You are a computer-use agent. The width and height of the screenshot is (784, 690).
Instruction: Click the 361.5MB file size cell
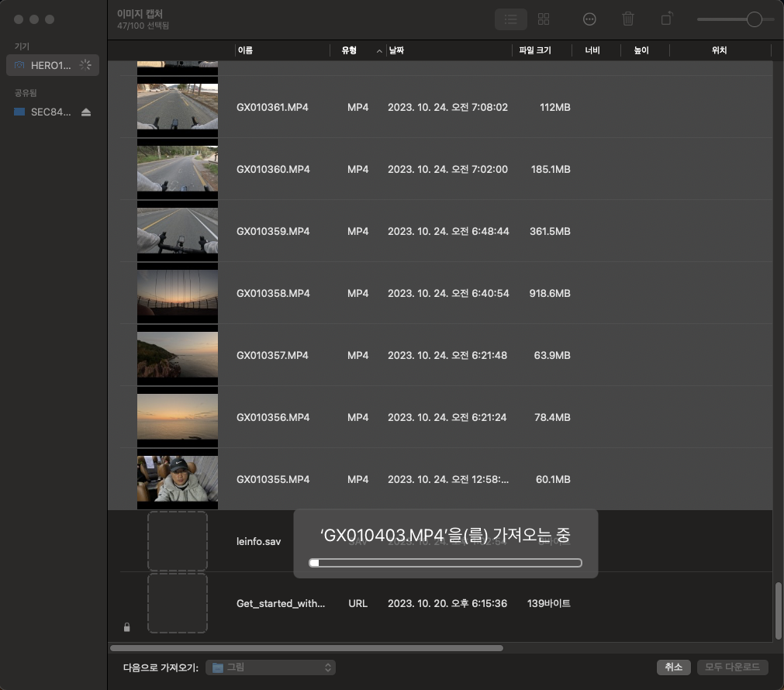click(550, 231)
